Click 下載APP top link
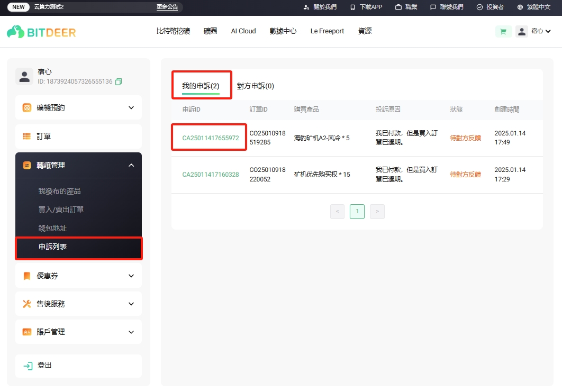Viewport: 562px width, 392px height. [x=371, y=7]
